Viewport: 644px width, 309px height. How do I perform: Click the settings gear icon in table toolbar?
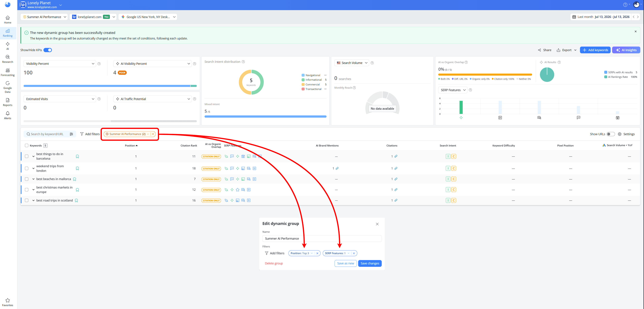click(620, 134)
